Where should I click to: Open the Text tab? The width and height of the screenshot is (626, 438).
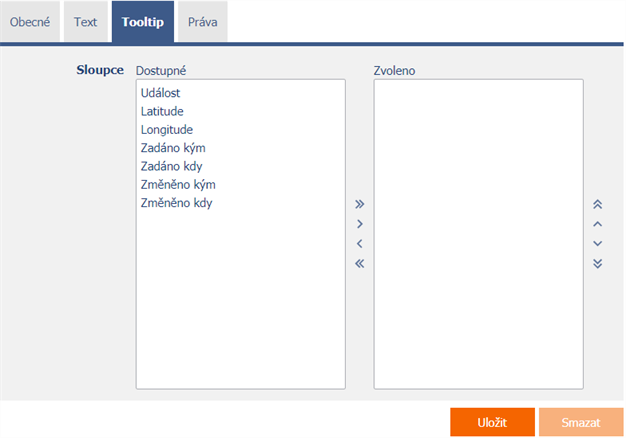[x=85, y=22]
